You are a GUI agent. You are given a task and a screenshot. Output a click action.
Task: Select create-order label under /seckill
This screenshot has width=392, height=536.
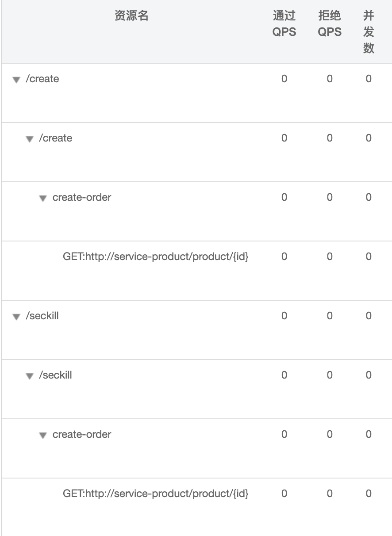pos(82,435)
